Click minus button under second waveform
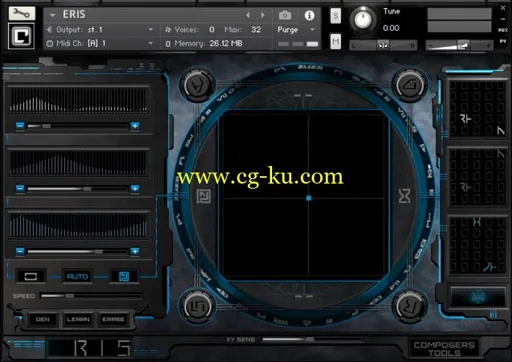The height and width of the screenshot is (362, 512). [x=20, y=189]
